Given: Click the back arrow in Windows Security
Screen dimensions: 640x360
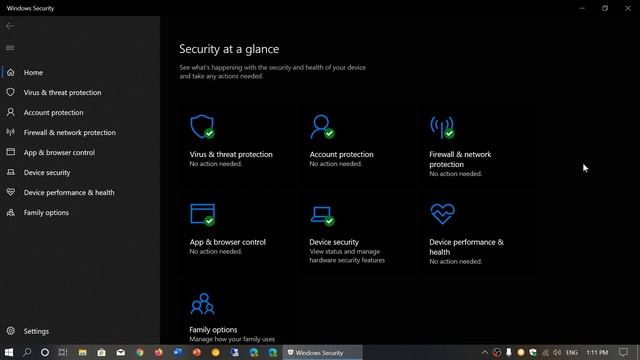Looking at the screenshot, I should click(10, 26).
